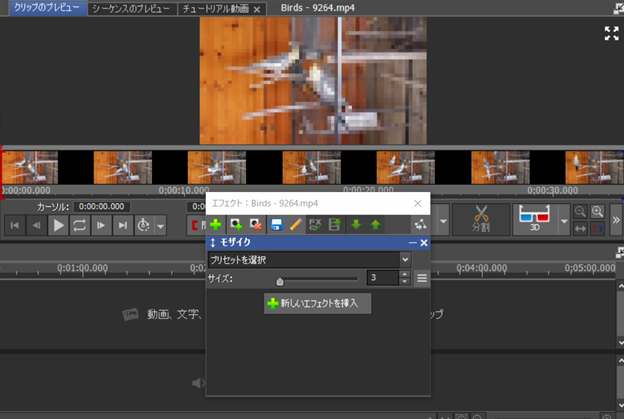Zoom in on the clip timeline
The image size is (624, 419).
coord(597,212)
